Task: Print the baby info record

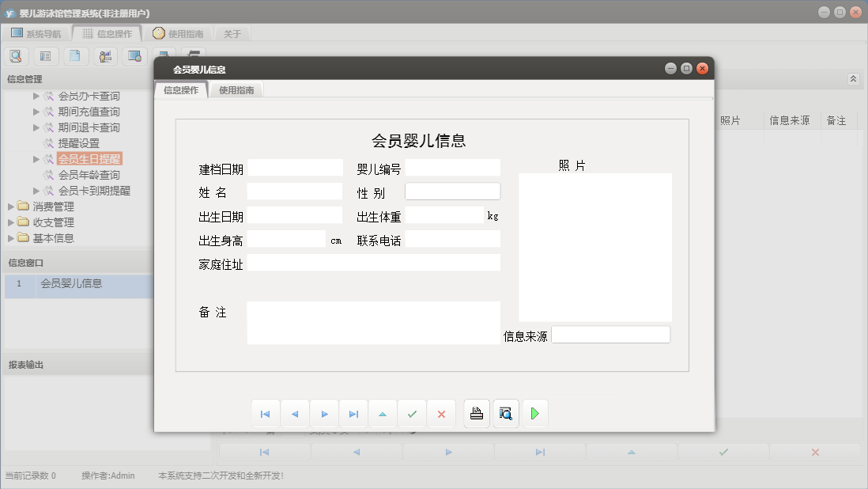Action: click(x=475, y=413)
